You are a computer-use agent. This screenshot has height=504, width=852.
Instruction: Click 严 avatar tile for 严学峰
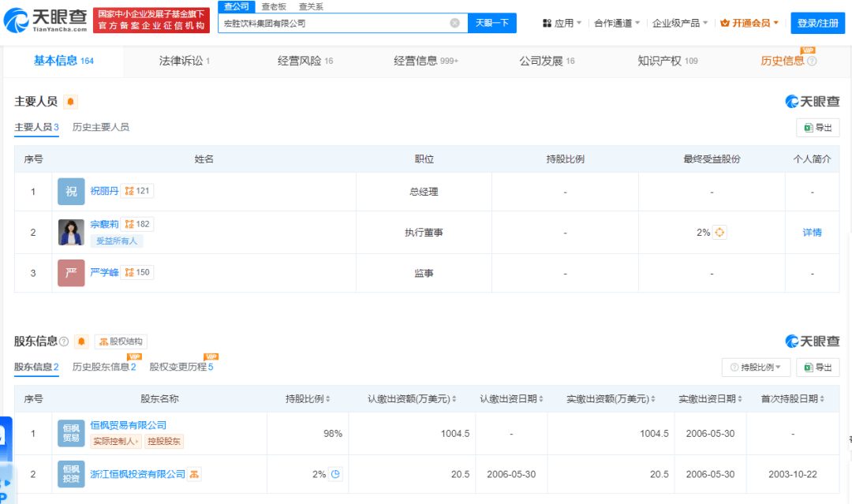click(x=71, y=273)
